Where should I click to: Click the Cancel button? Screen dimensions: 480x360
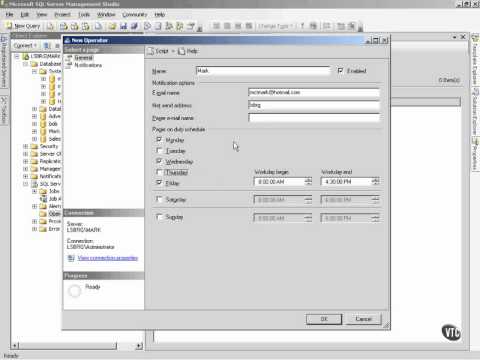pos(364,319)
